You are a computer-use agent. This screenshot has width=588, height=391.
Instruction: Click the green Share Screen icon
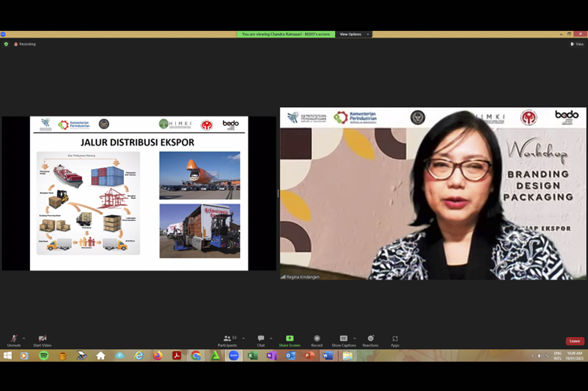coord(289,338)
